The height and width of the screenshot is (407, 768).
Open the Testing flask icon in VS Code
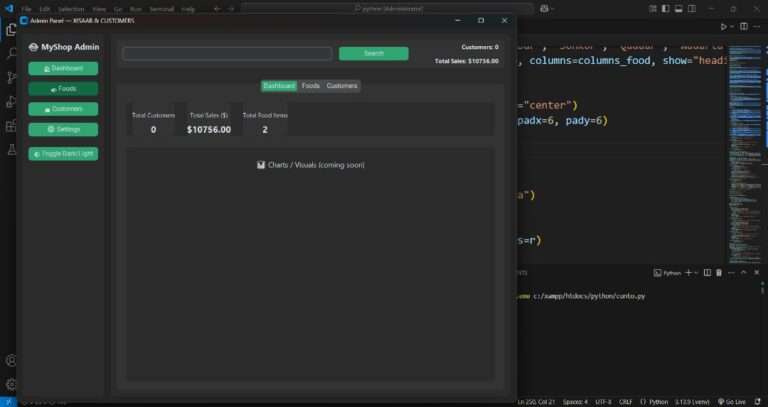point(11,150)
